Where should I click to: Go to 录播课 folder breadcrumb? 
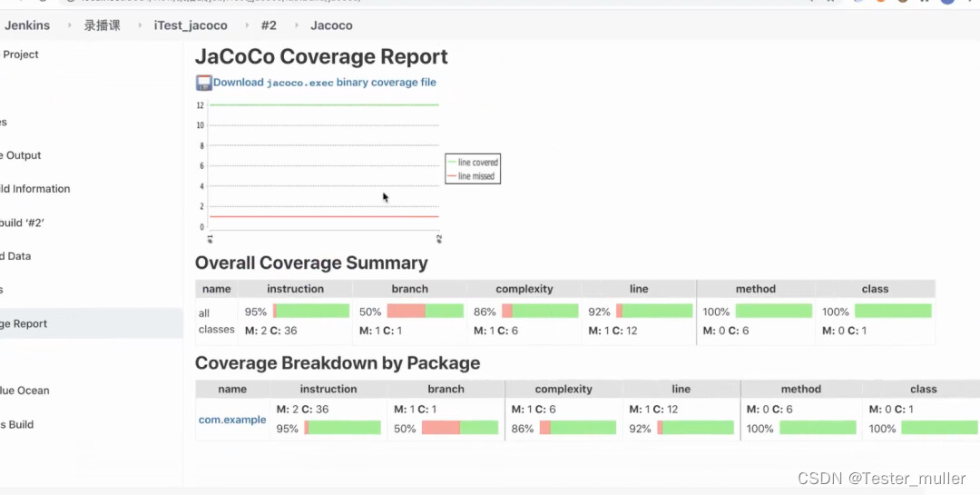(102, 25)
